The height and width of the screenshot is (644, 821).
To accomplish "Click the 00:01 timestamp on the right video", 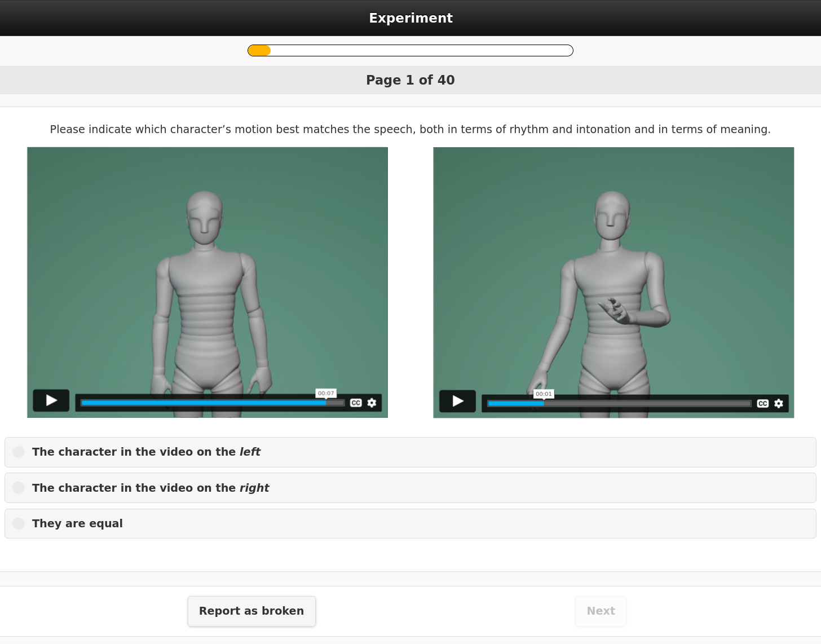I will click(544, 394).
